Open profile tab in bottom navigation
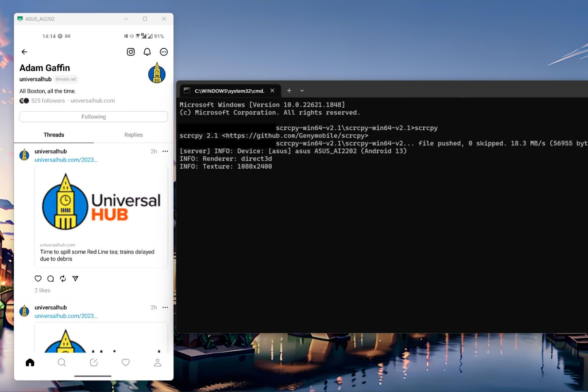This screenshot has height=392, width=588. click(157, 363)
